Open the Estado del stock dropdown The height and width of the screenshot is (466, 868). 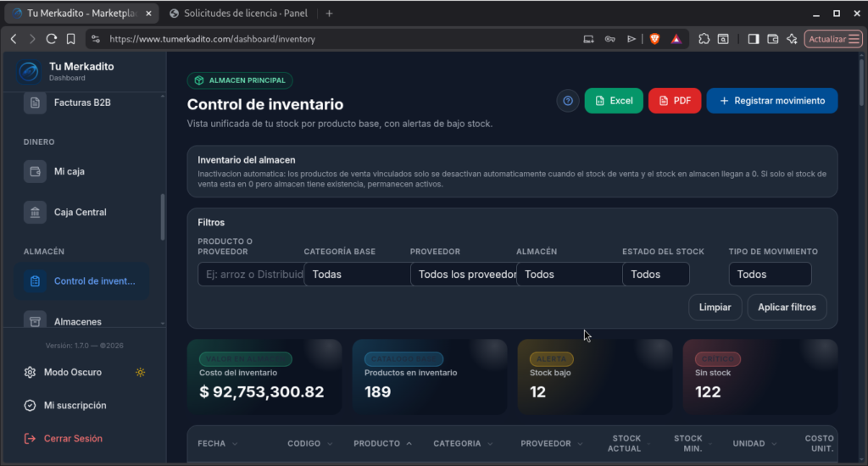coord(656,275)
